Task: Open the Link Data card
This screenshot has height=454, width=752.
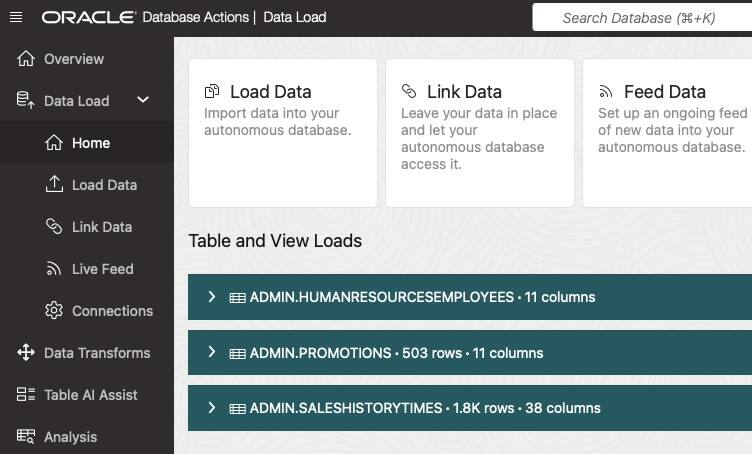Action: (480, 133)
